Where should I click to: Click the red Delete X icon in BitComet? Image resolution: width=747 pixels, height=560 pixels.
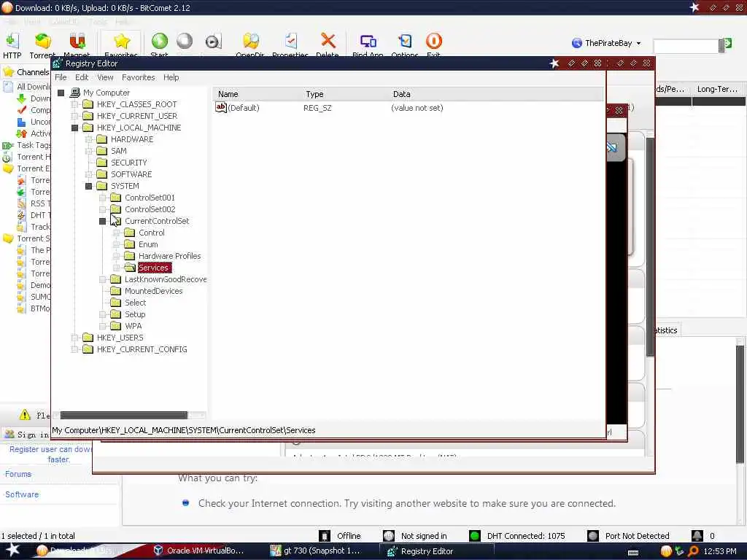click(x=328, y=42)
